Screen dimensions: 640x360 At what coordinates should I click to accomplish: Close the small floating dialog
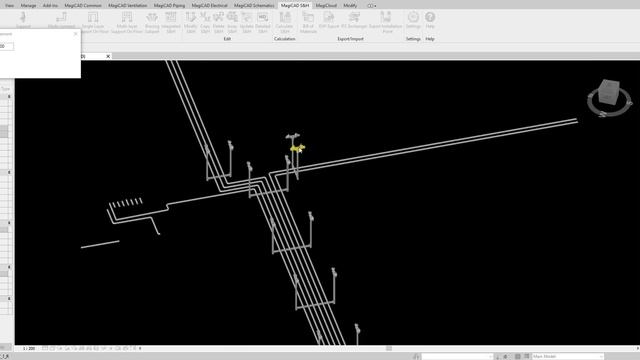pos(76,34)
